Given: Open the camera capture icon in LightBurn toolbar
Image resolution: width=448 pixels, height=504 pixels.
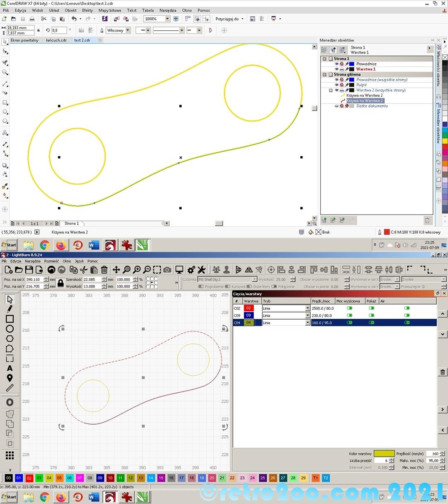Looking at the screenshot, I should (167, 270).
